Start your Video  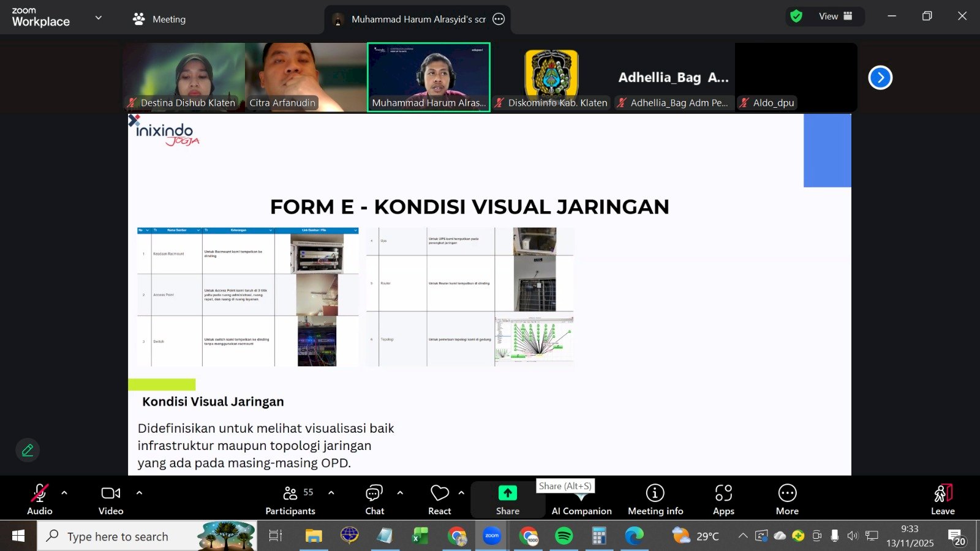coord(110,499)
